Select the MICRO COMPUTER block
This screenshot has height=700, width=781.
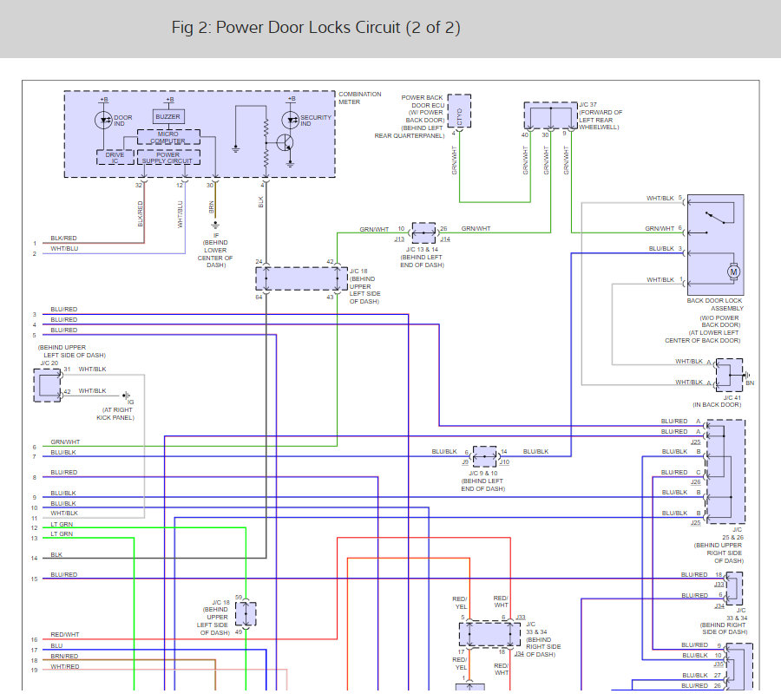tap(168, 137)
